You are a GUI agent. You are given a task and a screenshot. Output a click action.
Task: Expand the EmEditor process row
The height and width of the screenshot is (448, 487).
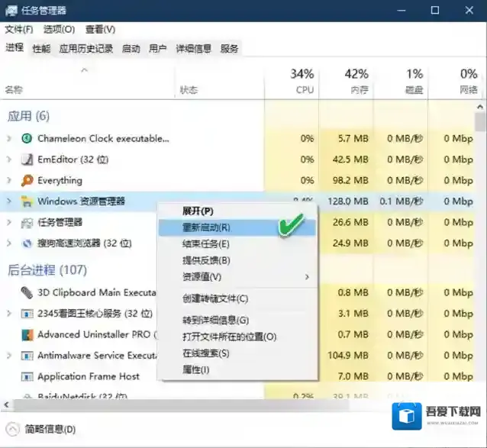(x=9, y=160)
